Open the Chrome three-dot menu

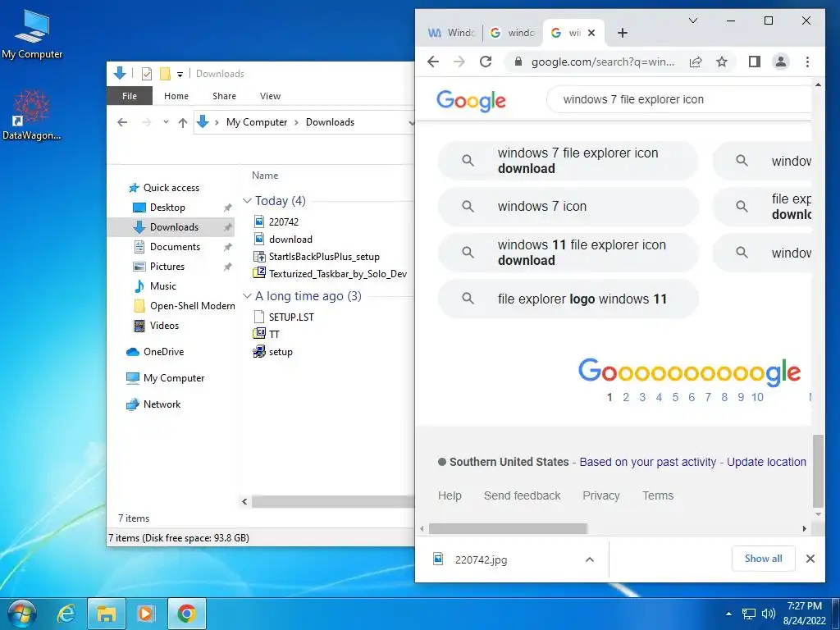[x=807, y=62]
